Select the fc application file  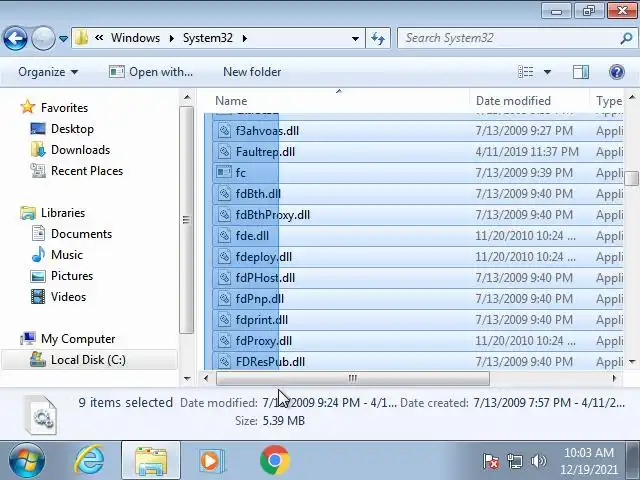(x=418, y=173)
